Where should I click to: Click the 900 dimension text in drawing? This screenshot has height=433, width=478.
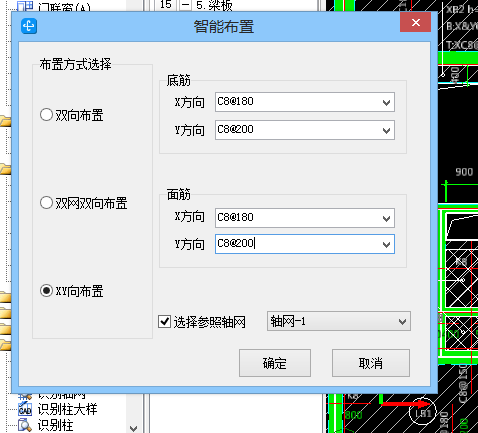point(464,172)
